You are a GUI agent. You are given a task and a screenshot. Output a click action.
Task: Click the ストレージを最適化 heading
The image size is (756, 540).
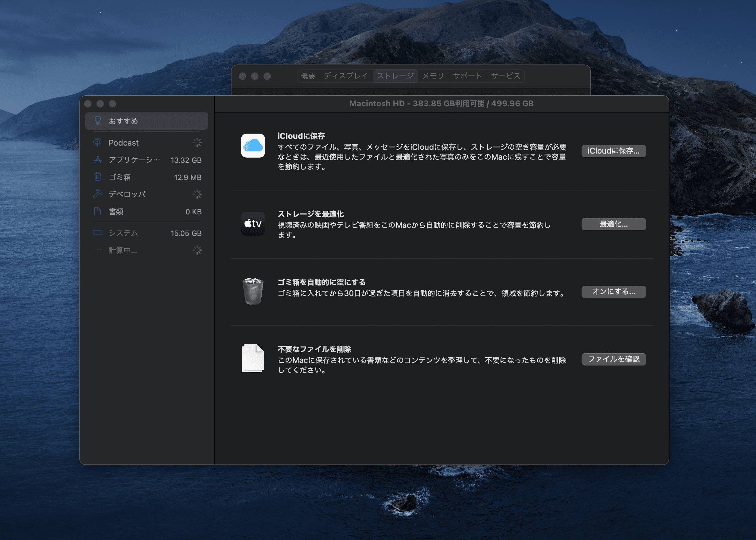[x=310, y=214]
